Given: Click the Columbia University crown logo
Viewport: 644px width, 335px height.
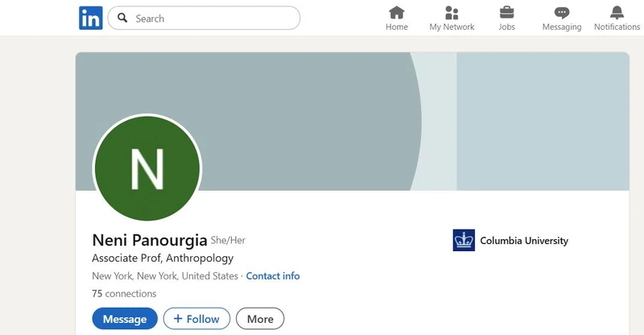Looking at the screenshot, I should (x=464, y=240).
